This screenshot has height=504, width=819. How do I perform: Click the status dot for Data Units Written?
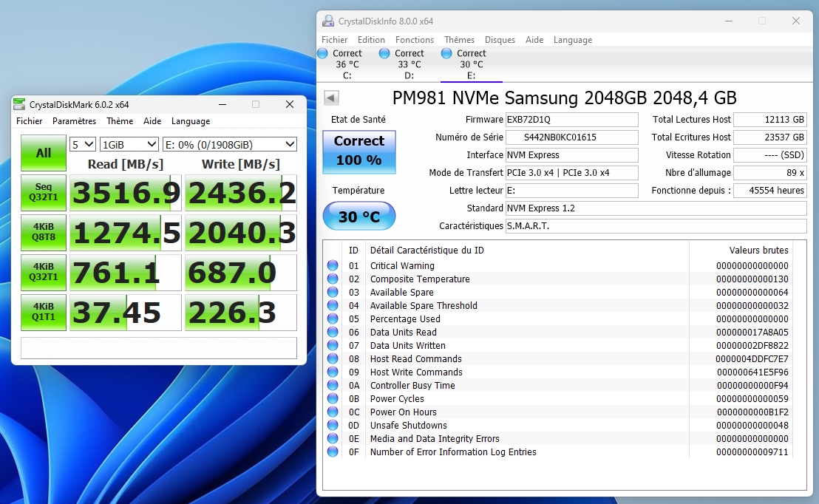pos(333,345)
